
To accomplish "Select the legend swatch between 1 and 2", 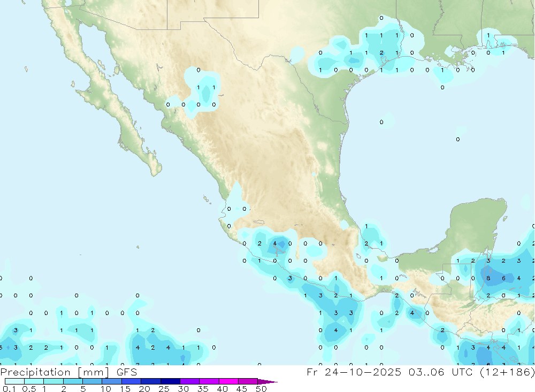I will point(53,381).
